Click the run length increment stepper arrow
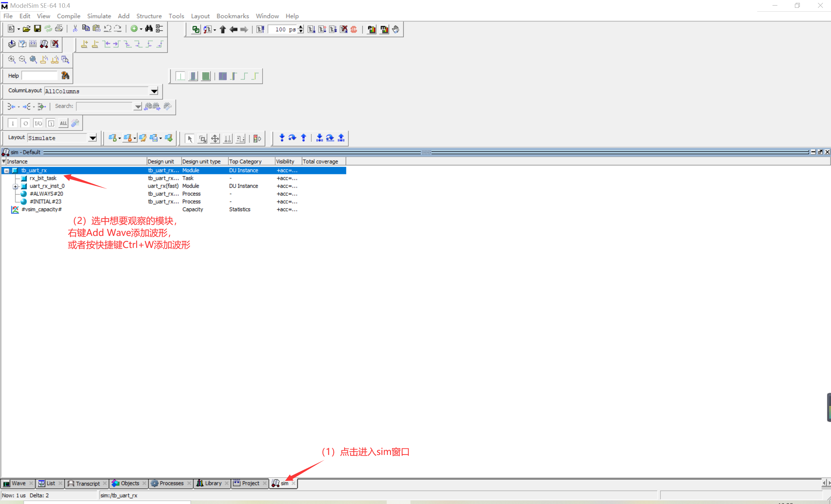This screenshot has width=831, height=504. [301, 28]
